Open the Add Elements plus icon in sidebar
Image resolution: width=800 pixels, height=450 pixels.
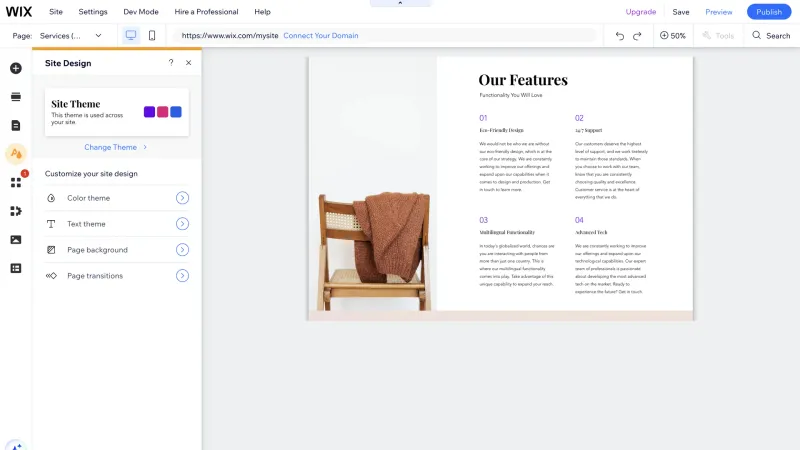(16, 68)
